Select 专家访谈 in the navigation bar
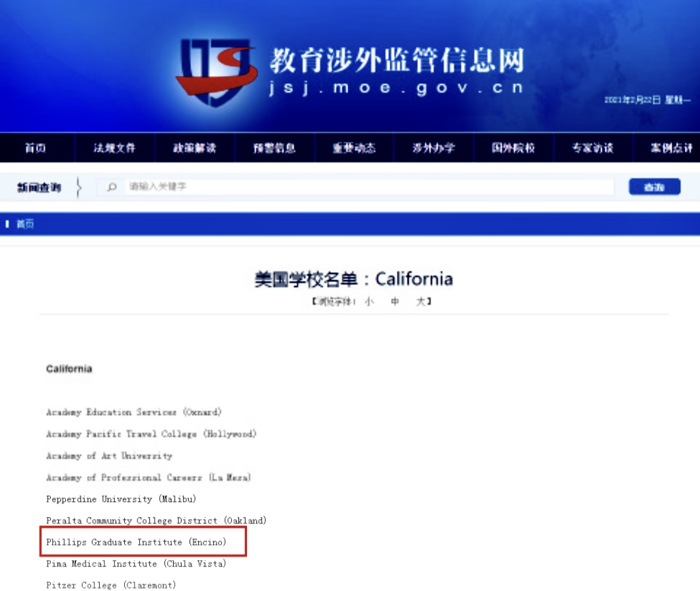This screenshot has width=700, height=591. click(593, 148)
